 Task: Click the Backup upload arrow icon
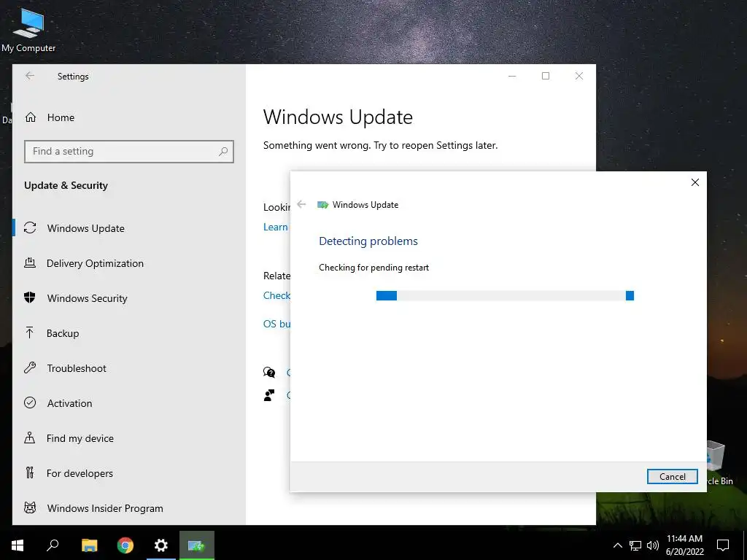click(x=29, y=332)
